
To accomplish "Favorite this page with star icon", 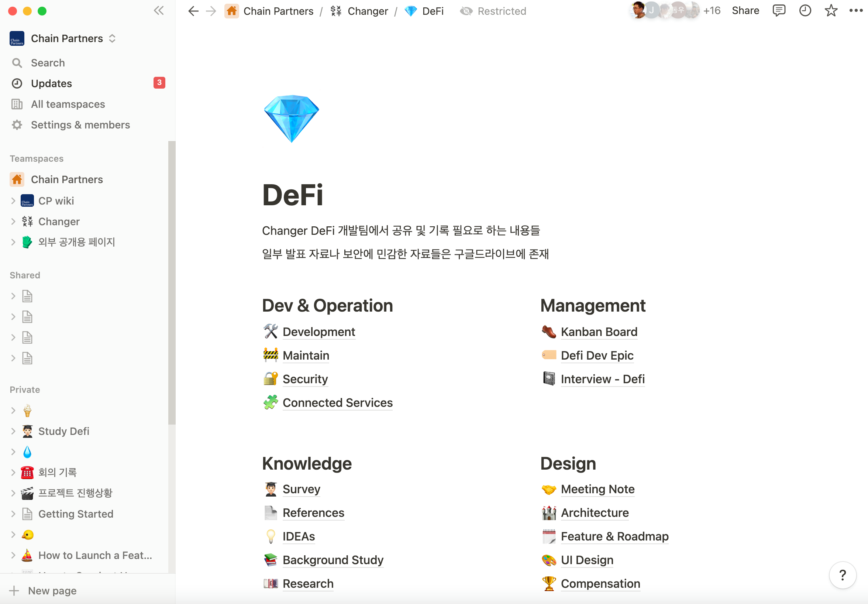I will (x=831, y=11).
